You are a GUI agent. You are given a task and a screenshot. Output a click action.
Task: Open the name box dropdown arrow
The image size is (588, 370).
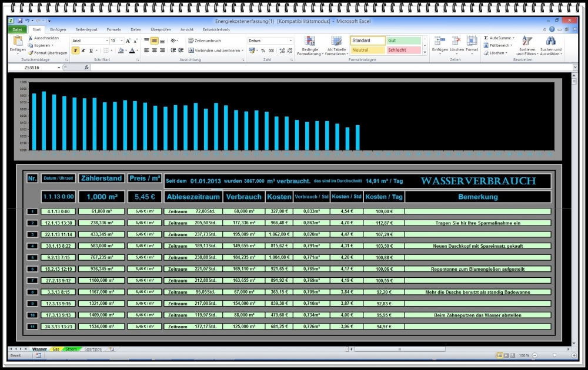point(59,68)
